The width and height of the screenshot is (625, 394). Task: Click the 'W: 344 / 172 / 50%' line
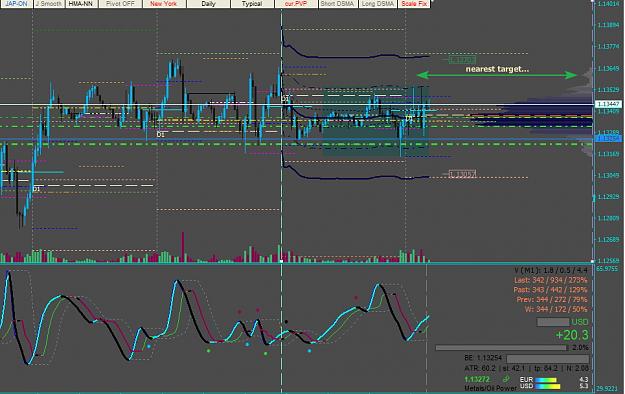[x=556, y=309]
